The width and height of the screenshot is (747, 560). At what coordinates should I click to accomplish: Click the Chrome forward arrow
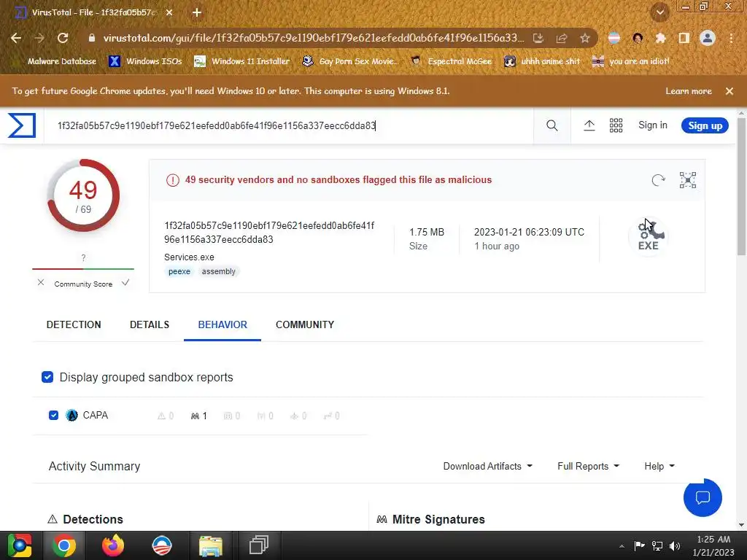[39, 38]
